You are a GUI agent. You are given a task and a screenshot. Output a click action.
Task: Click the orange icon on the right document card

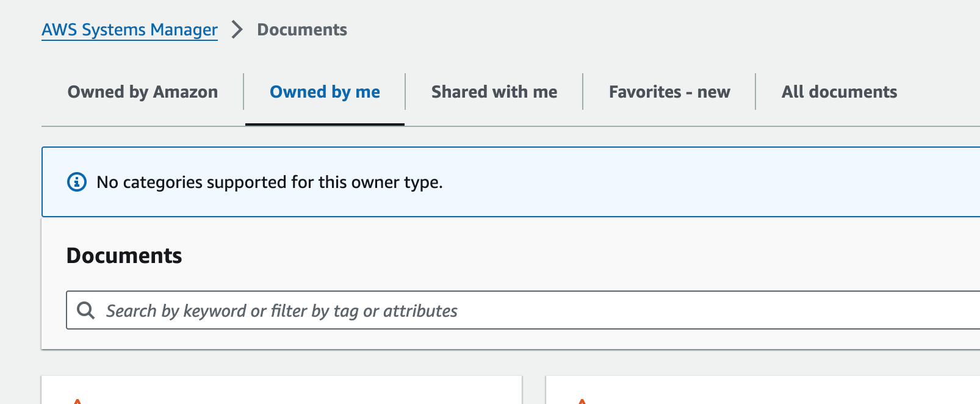click(x=582, y=400)
